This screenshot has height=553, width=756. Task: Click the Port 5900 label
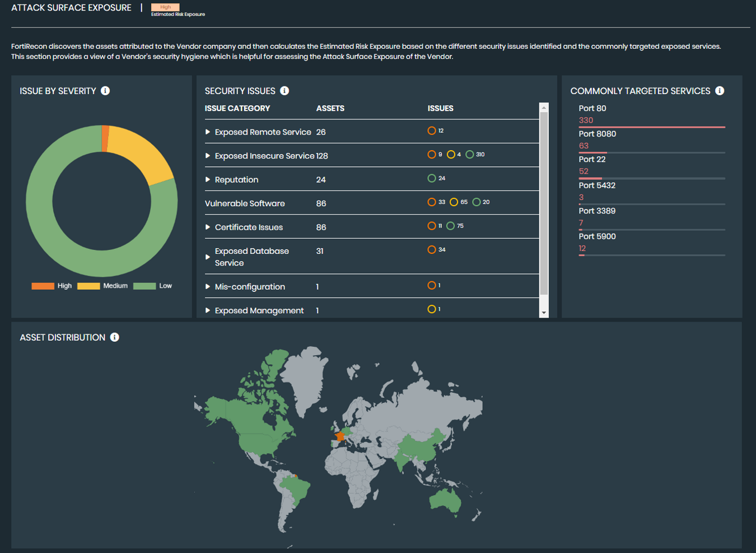[597, 236]
